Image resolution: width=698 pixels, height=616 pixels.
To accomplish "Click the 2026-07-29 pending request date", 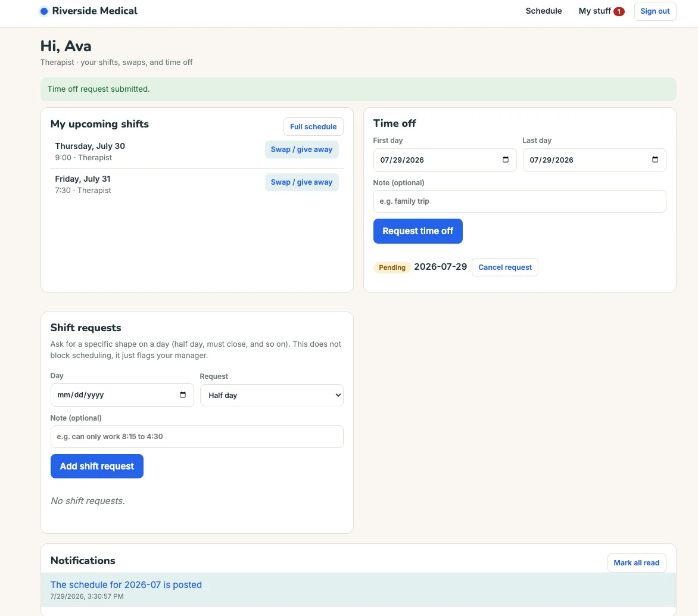I will [x=440, y=267].
